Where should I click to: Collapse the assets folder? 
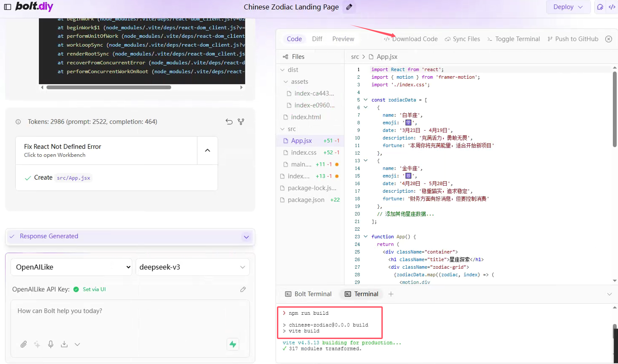(x=286, y=82)
